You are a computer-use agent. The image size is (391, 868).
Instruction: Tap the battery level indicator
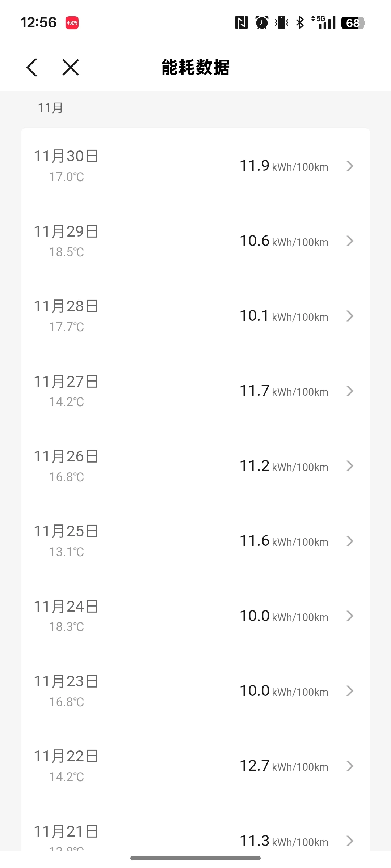[353, 23]
